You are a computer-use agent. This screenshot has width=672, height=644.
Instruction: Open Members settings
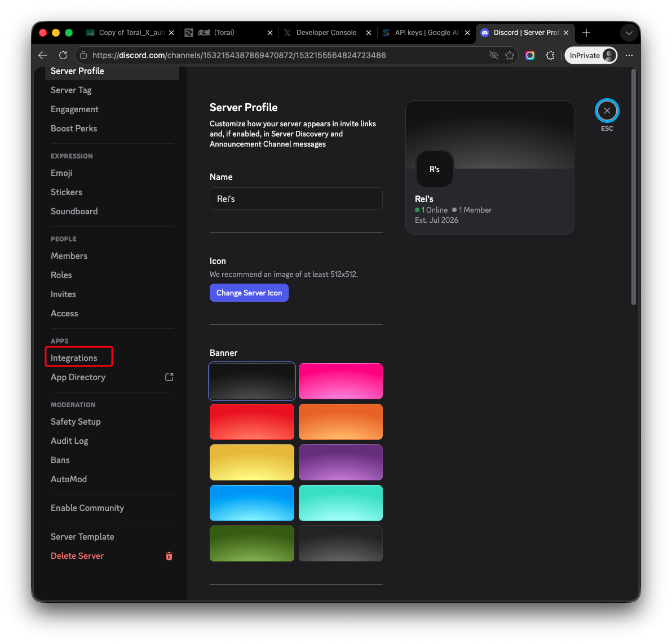112,255
